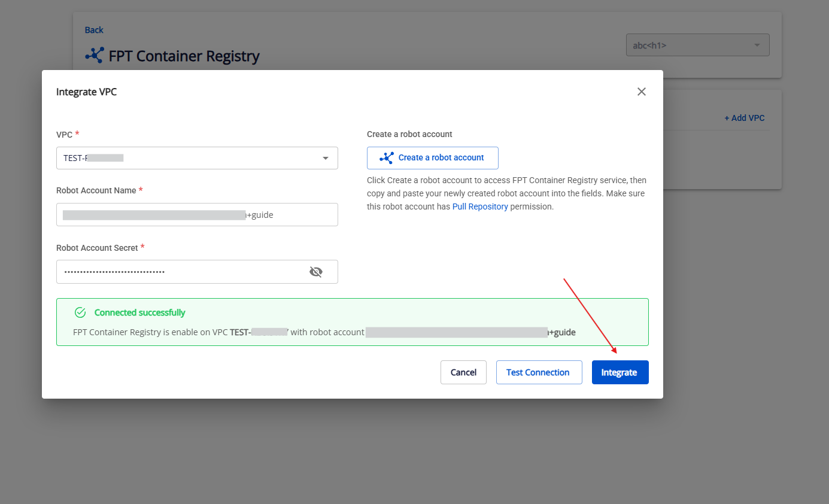Viewport: 829px width, 504px height.
Task: Click the blue Integrate button
Action: [620, 372]
